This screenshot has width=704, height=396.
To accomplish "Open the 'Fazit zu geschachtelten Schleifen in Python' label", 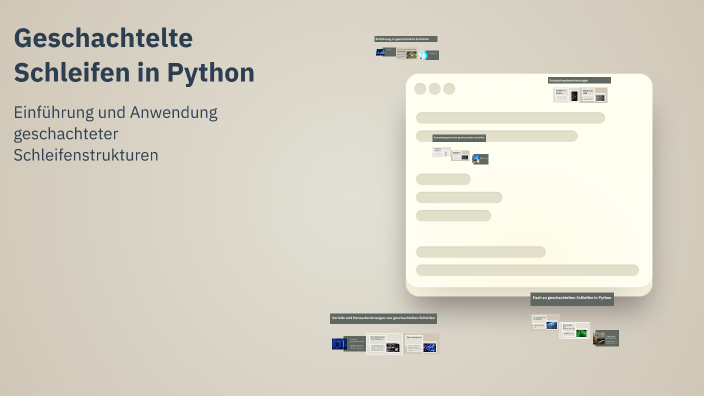I will [x=572, y=298].
